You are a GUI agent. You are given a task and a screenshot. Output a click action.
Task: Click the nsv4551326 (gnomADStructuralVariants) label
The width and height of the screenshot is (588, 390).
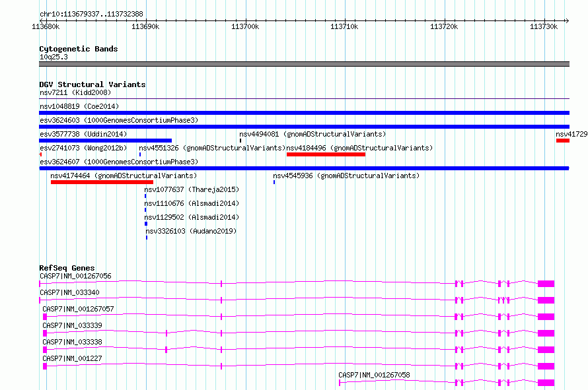(x=212, y=148)
